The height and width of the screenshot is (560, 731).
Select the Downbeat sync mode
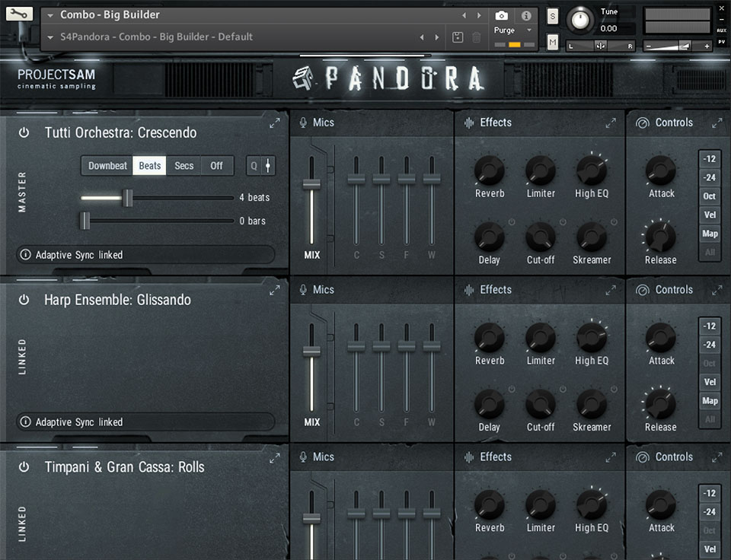(107, 166)
